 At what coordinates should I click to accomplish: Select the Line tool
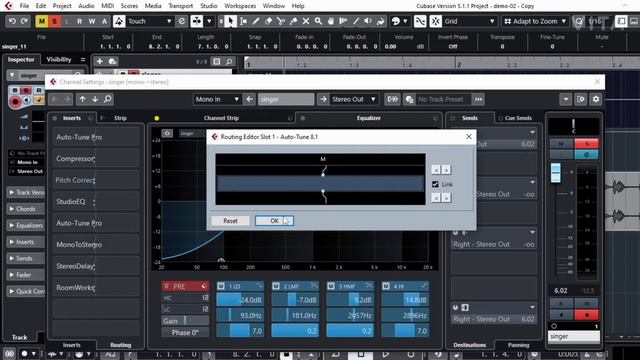tap(356, 21)
